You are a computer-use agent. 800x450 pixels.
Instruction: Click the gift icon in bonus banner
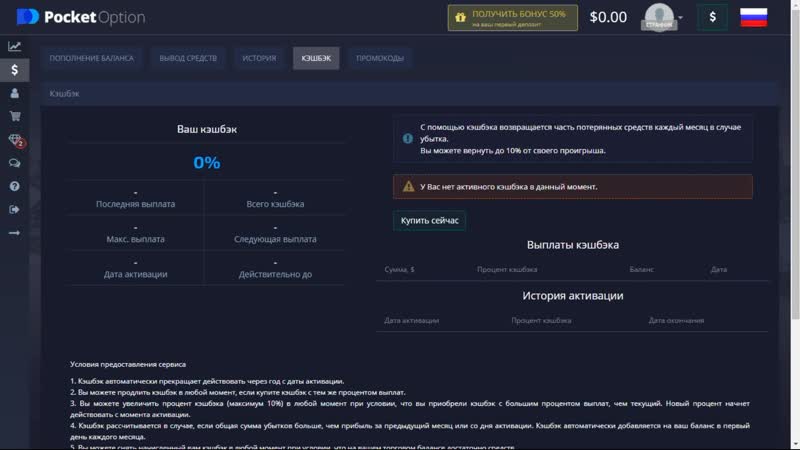pyautogui.click(x=460, y=17)
